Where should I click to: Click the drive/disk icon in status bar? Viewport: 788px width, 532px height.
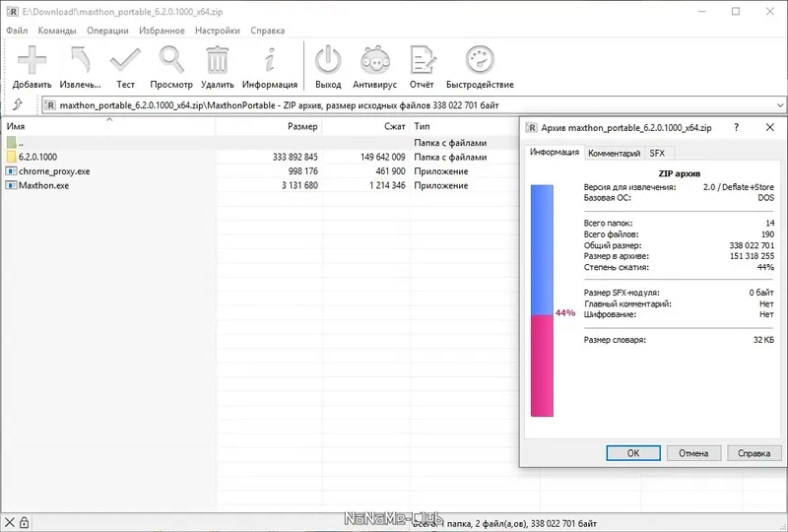[x=10, y=522]
